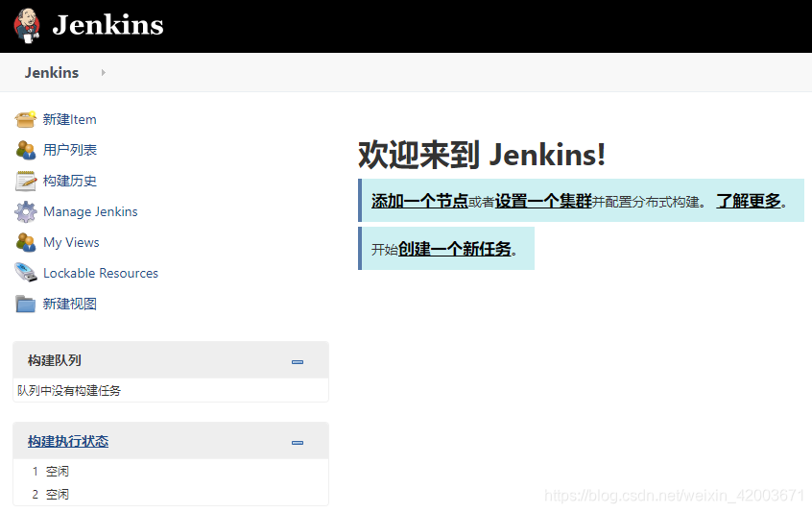Screen dimensions: 812x513
Task: Click the 构建历史 notepad icon
Action: pyautogui.click(x=25, y=181)
